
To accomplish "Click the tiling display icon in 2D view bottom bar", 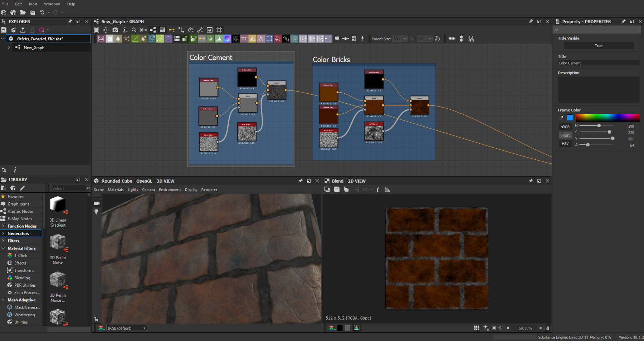I will pyautogui.click(x=477, y=328).
